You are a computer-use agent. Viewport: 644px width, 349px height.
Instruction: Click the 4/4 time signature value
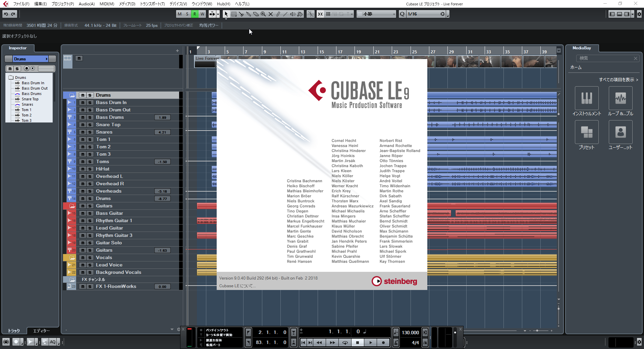[415, 343]
